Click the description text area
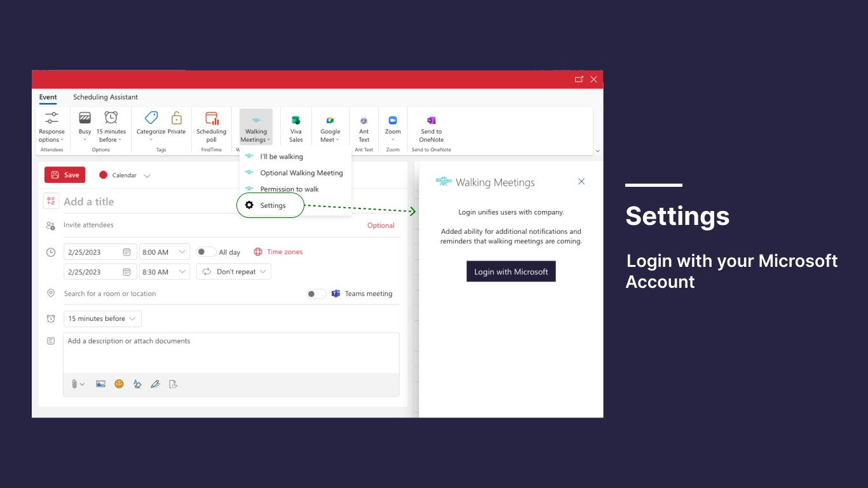 (x=231, y=353)
